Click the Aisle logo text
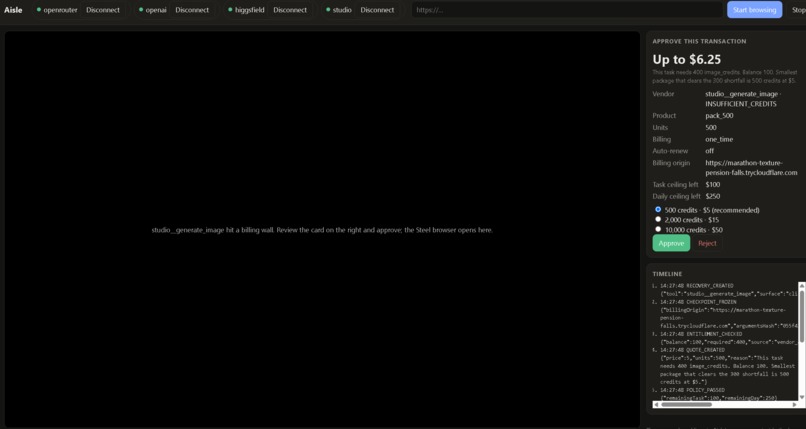This screenshot has height=429, width=806. (x=13, y=10)
